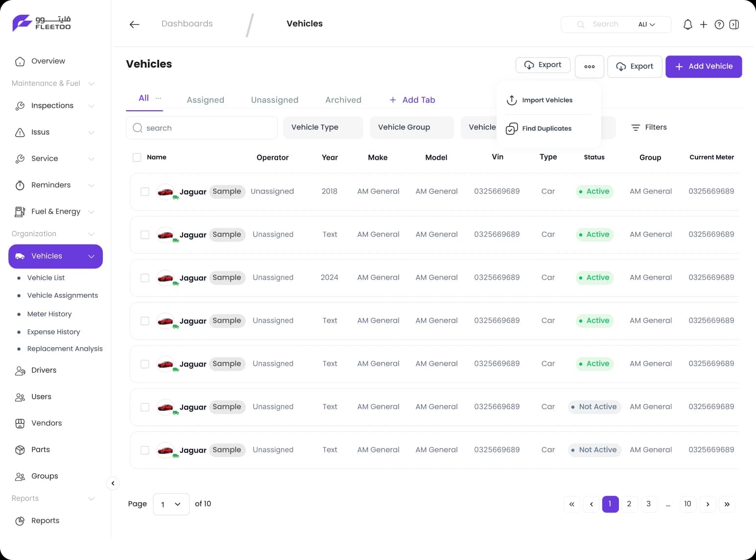Click the Add Vehicle button

pyautogui.click(x=703, y=67)
